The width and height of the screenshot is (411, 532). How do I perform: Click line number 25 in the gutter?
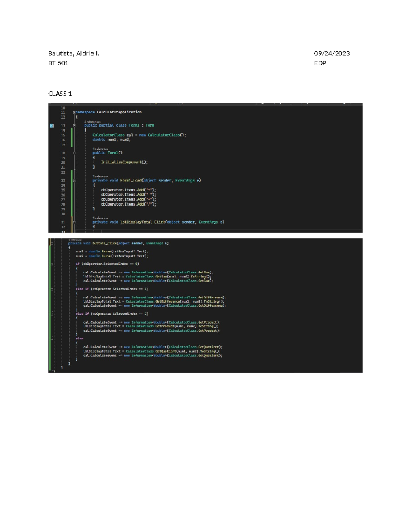click(x=63, y=190)
